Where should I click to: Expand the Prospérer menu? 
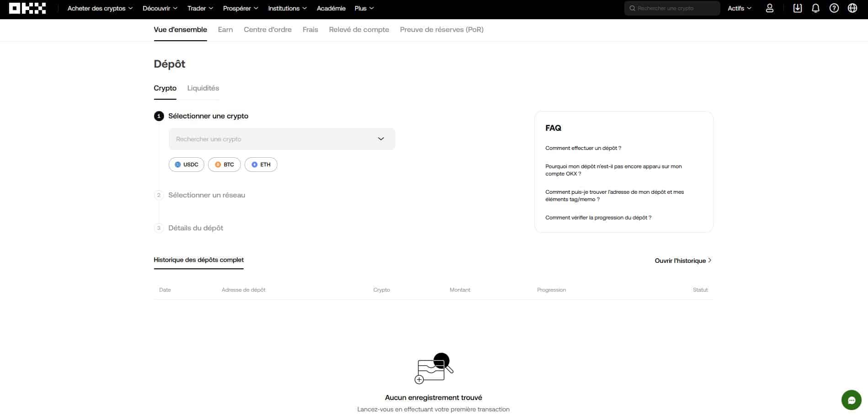(x=240, y=8)
